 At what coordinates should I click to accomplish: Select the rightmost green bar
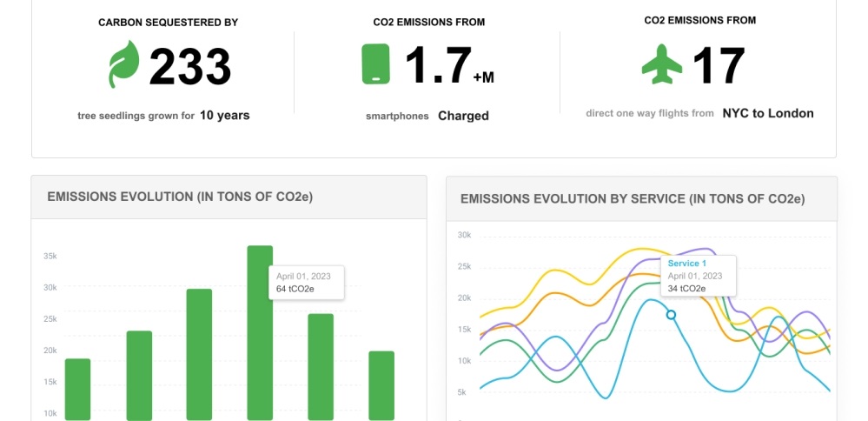(x=381, y=385)
